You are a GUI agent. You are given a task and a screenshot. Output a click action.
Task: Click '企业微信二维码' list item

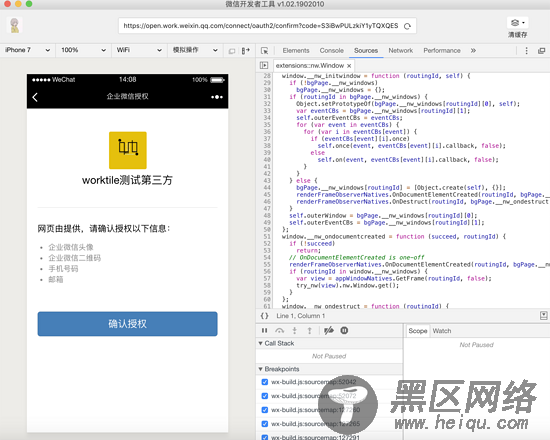pos(75,258)
